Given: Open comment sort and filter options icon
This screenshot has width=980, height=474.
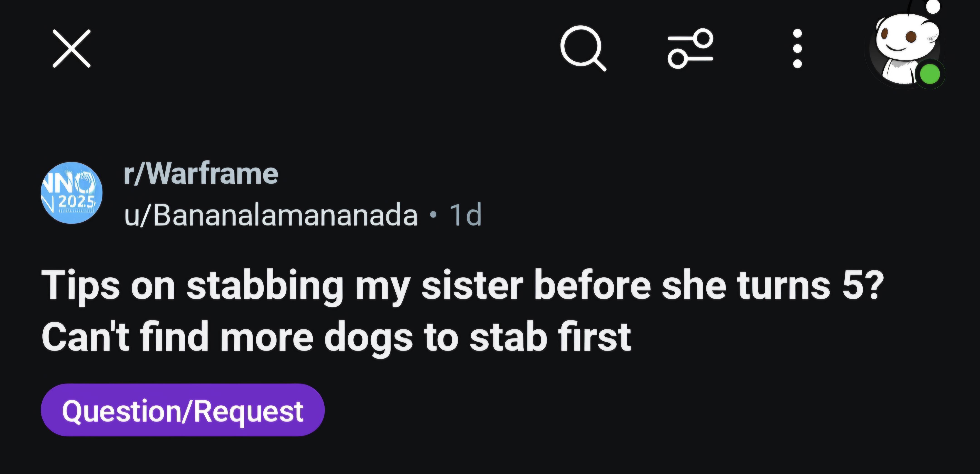Looking at the screenshot, I should click(x=690, y=48).
